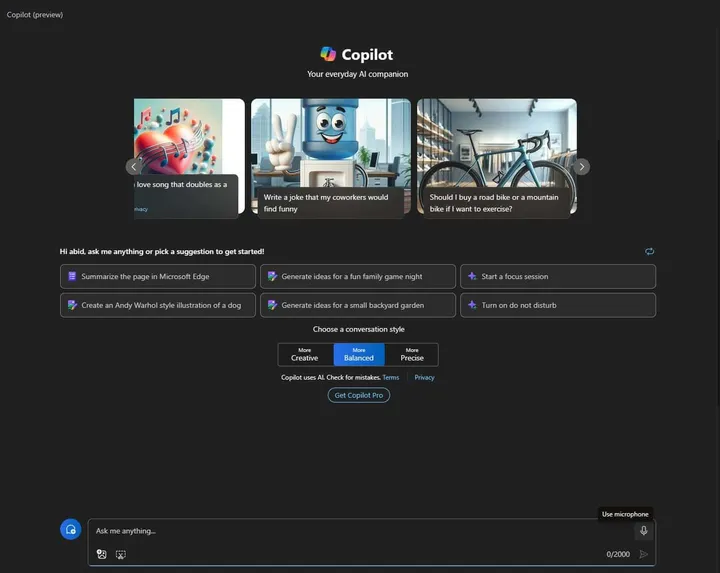The width and height of the screenshot is (720, 573).
Task: Click the add image icon
Action: 101,554
